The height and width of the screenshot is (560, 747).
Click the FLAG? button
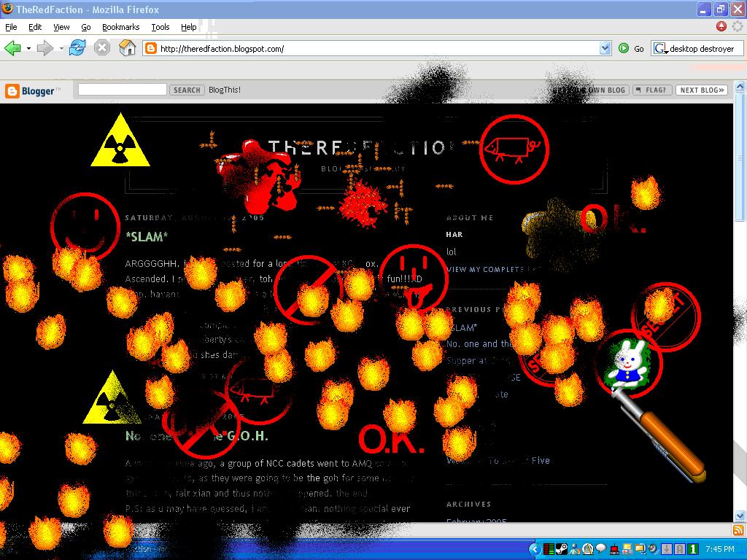[x=652, y=90]
